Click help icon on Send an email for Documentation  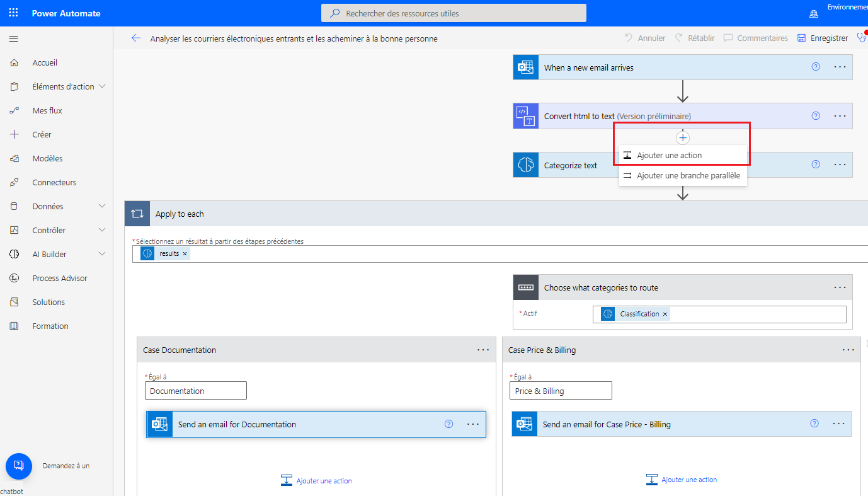(x=449, y=424)
